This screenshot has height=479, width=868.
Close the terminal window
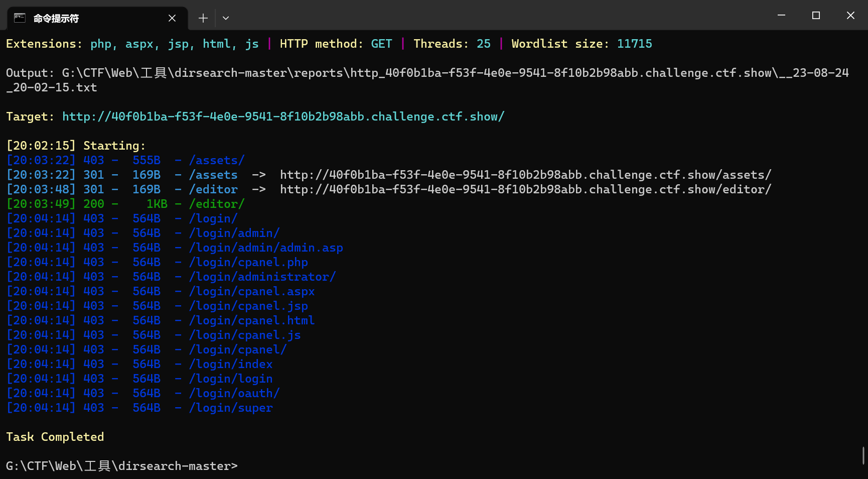[x=850, y=16]
